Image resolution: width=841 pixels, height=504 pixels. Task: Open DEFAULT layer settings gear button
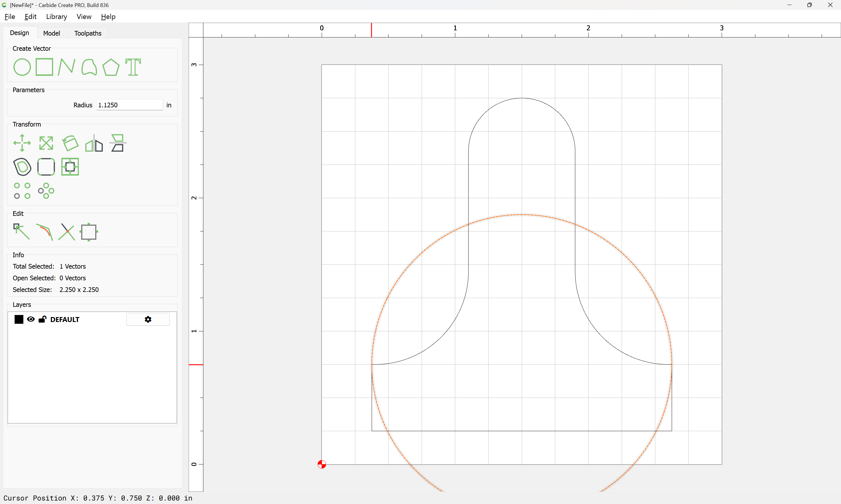coord(148,319)
